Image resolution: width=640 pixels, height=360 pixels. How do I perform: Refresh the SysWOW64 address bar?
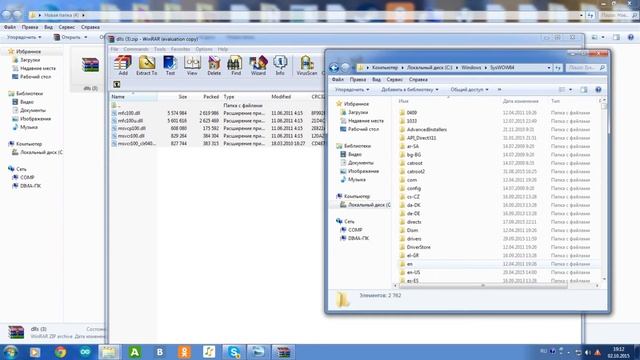click(x=558, y=68)
